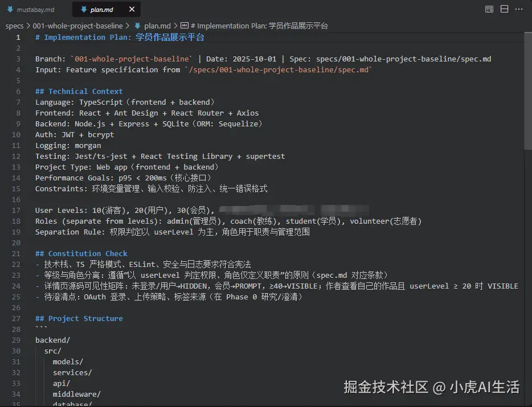Click the 'Performance Goals: p95 < 200ms' line
The width and height of the screenshot is (532, 407).
[124, 178]
